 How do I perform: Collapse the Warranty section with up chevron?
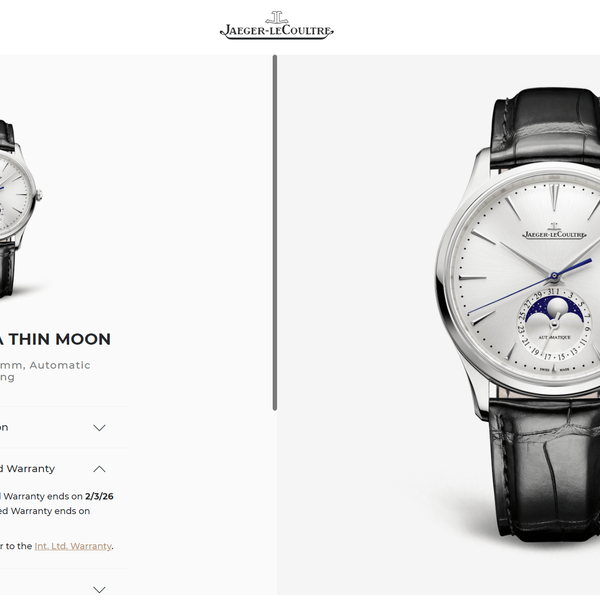[99, 469]
